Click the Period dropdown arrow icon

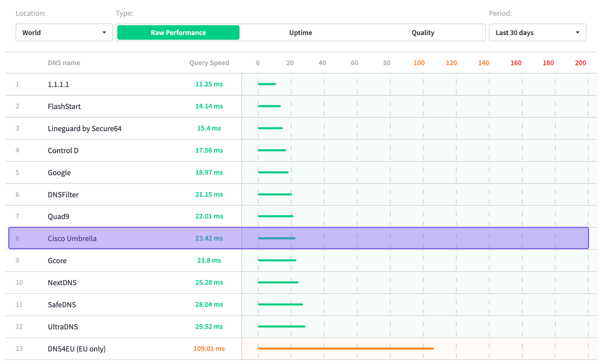click(577, 33)
